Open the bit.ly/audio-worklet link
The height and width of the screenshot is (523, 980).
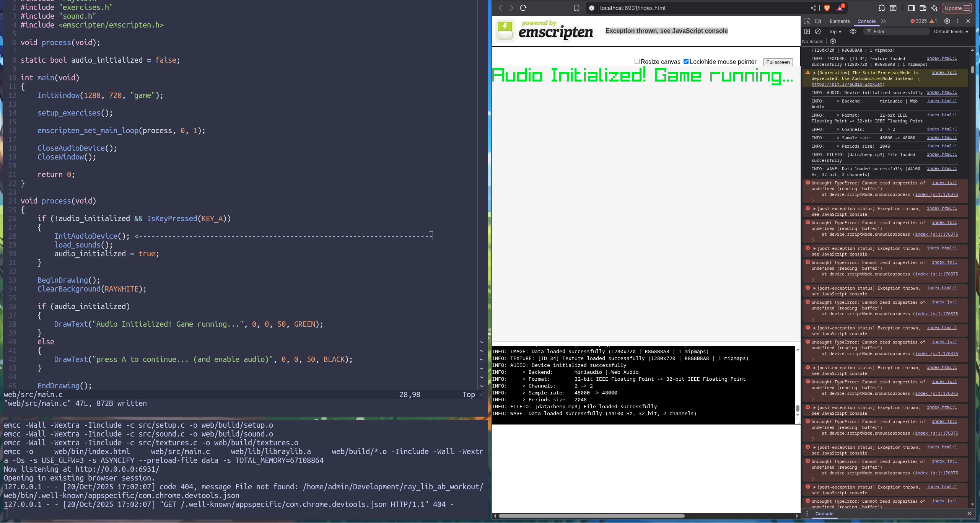(x=847, y=84)
